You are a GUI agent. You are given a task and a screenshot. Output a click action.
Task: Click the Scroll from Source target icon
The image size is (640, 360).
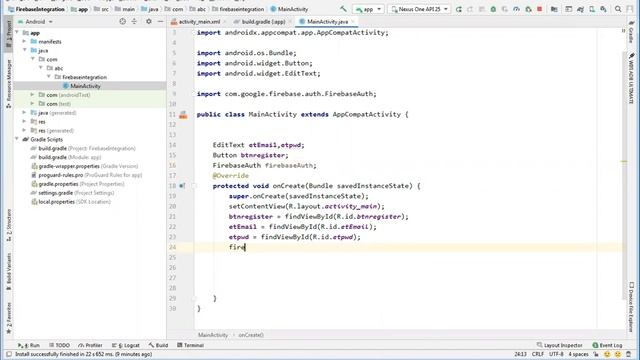[122, 22]
